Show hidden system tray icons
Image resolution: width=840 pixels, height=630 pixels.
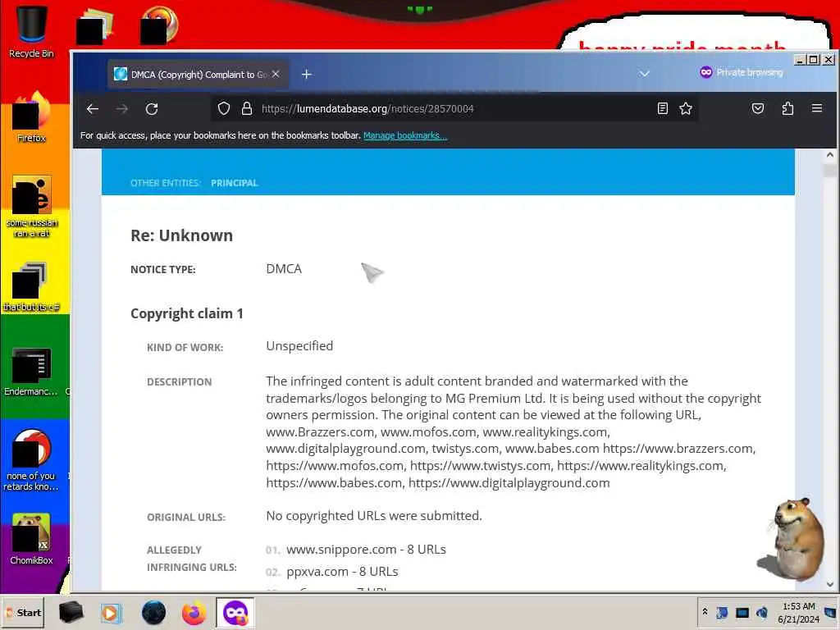[705, 612]
